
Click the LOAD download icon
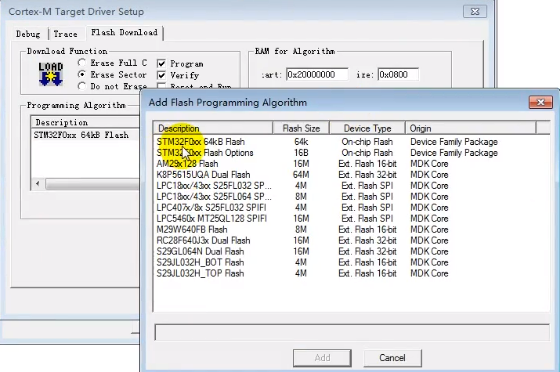(51, 74)
